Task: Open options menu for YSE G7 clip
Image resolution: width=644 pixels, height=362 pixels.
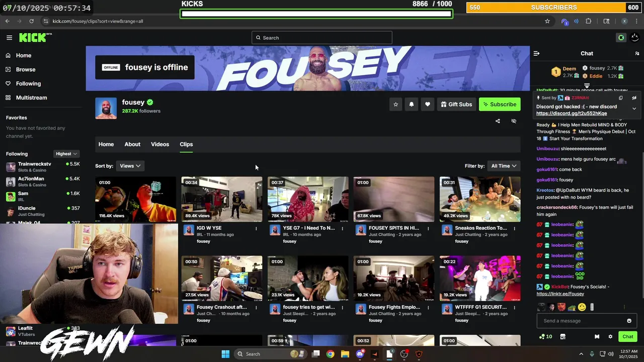Action: (x=342, y=228)
